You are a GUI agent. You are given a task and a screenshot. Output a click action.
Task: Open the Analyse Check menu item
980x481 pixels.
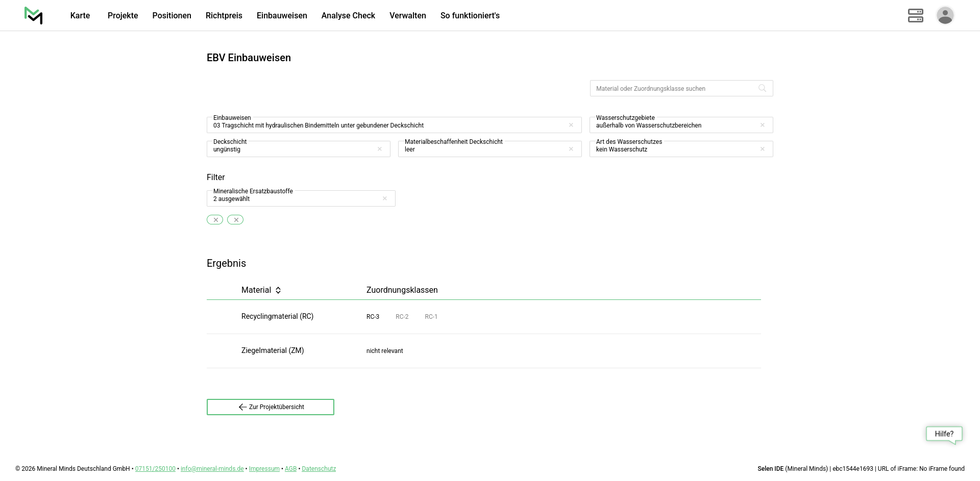[348, 15]
